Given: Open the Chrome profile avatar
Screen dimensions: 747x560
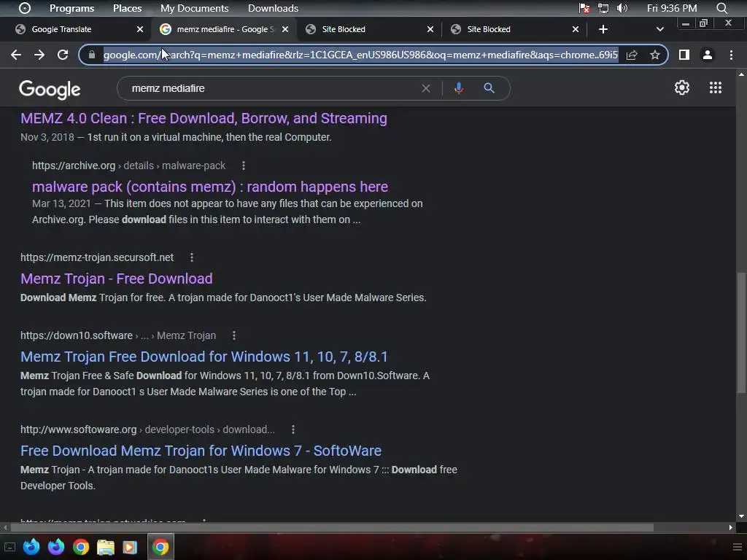Looking at the screenshot, I should tap(708, 55).
